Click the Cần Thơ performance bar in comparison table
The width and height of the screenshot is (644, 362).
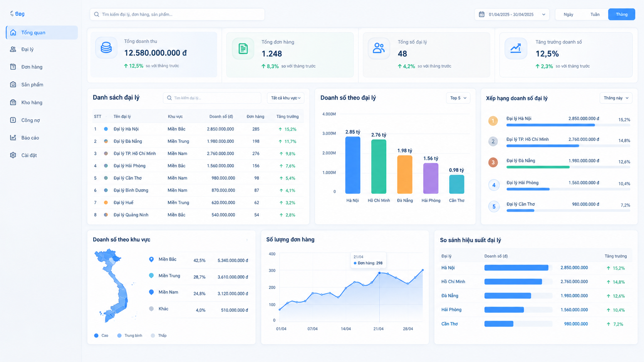(x=499, y=324)
